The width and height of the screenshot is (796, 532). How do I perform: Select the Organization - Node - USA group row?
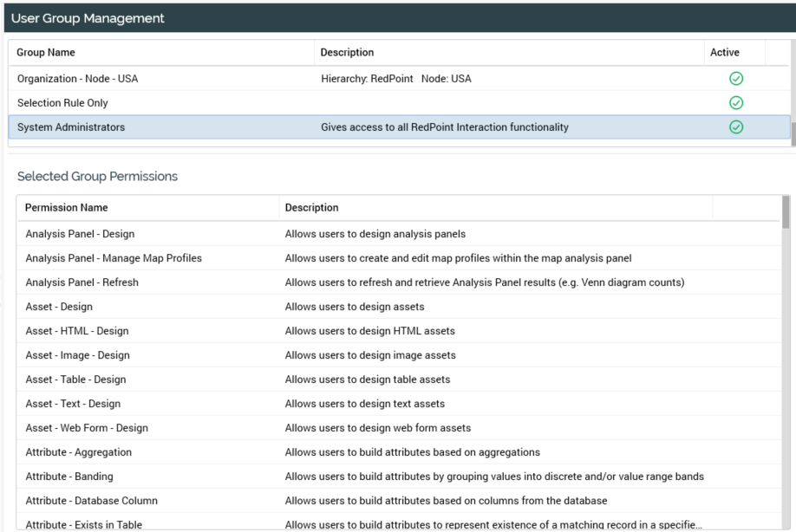click(x=78, y=79)
